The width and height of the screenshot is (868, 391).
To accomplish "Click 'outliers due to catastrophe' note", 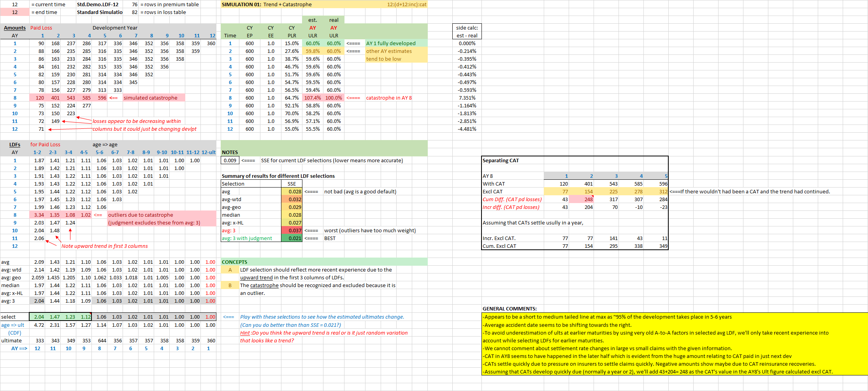I will (x=141, y=215).
